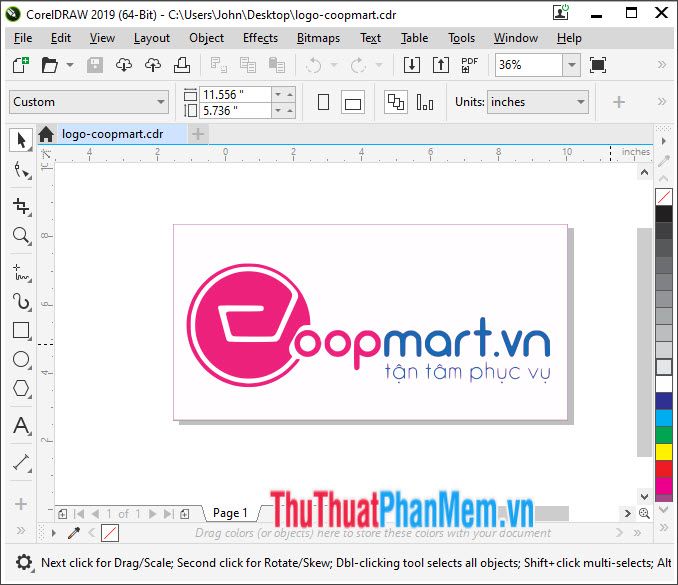Select the Ellipse tool

pyautogui.click(x=21, y=359)
